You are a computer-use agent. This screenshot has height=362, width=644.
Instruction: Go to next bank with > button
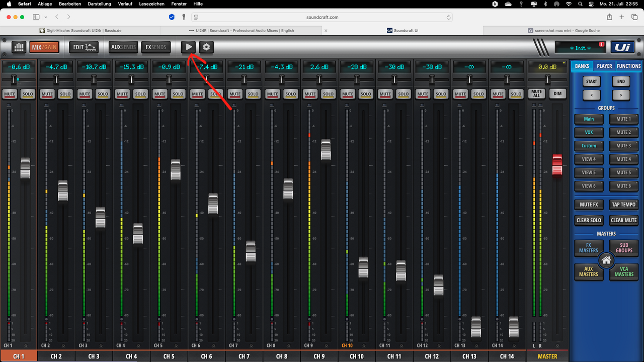click(x=621, y=95)
